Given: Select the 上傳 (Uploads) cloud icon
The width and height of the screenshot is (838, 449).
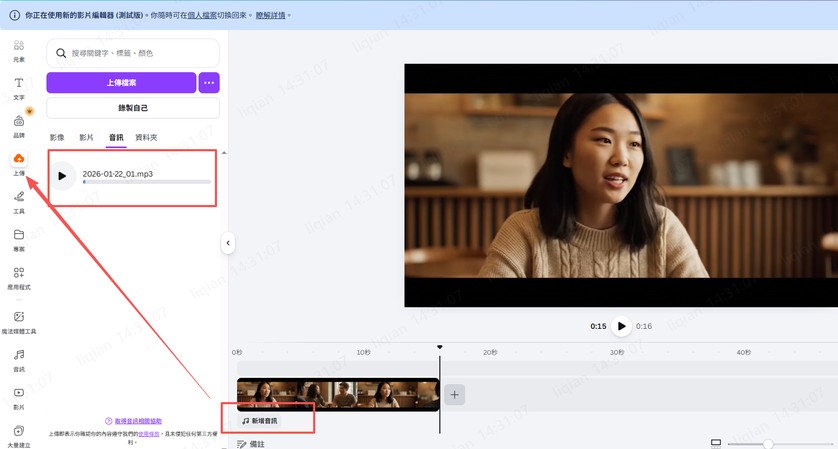Looking at the screenshot, I should click(19, 158).
